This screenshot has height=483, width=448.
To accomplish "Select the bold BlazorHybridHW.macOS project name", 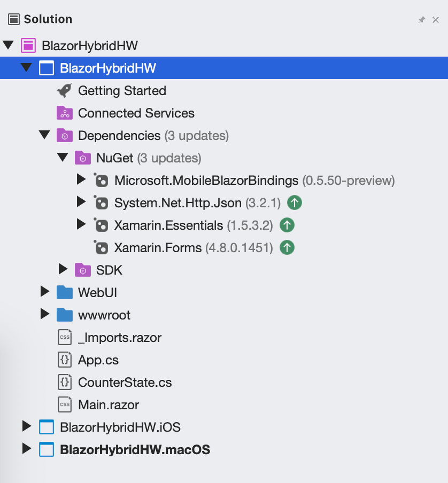I will pos(135,450).
